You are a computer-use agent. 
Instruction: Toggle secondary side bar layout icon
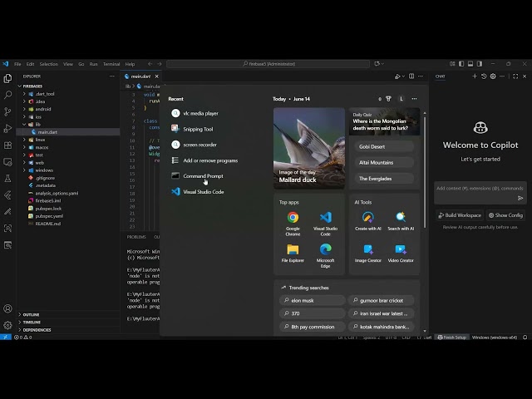coord(480,64)
